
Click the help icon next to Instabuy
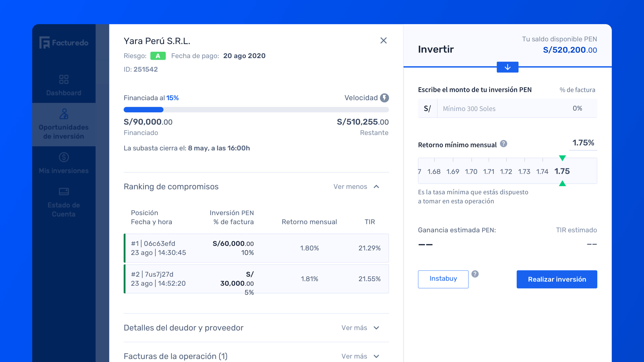475,274
